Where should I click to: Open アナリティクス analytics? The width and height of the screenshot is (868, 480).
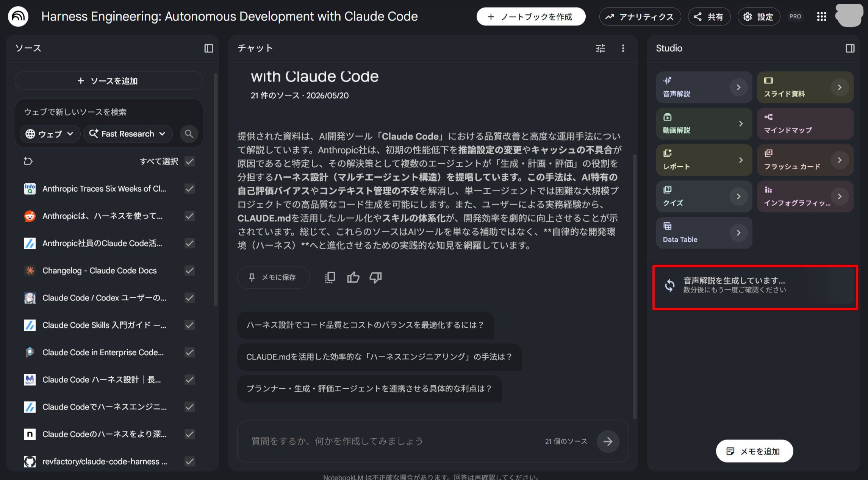[x=640, y=16]
